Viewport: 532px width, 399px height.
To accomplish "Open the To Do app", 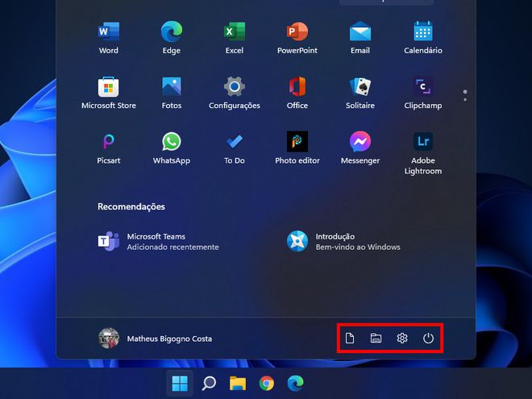I will click(235, 148).
